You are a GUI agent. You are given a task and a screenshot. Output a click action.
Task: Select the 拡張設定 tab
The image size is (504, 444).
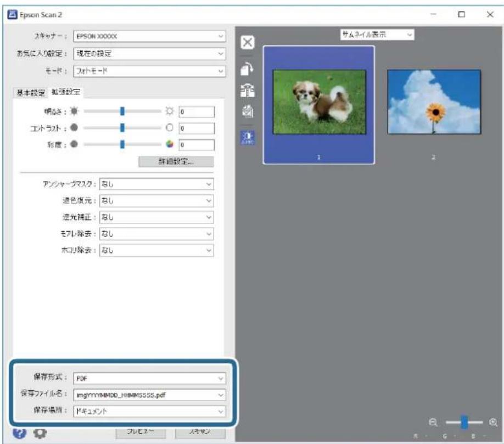tap(66, 92)
